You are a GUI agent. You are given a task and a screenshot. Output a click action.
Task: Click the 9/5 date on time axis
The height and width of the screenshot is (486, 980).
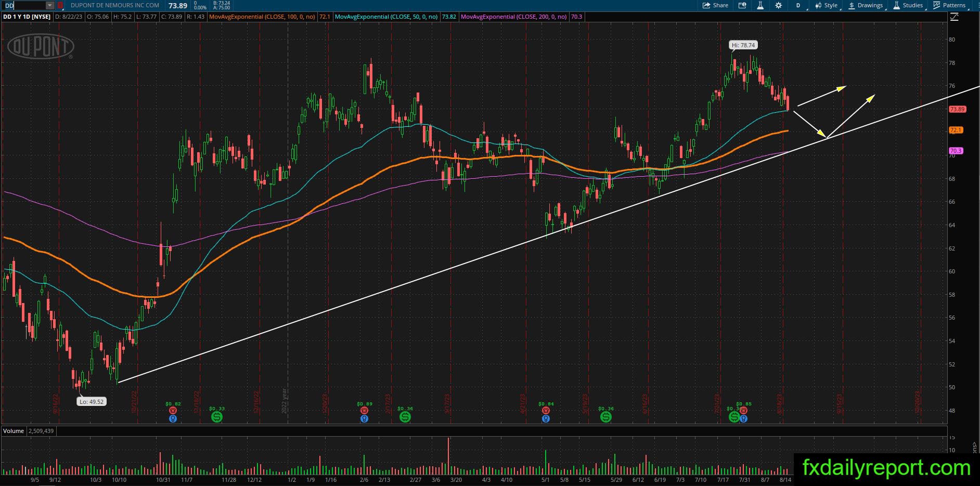[x=35, y=480]
